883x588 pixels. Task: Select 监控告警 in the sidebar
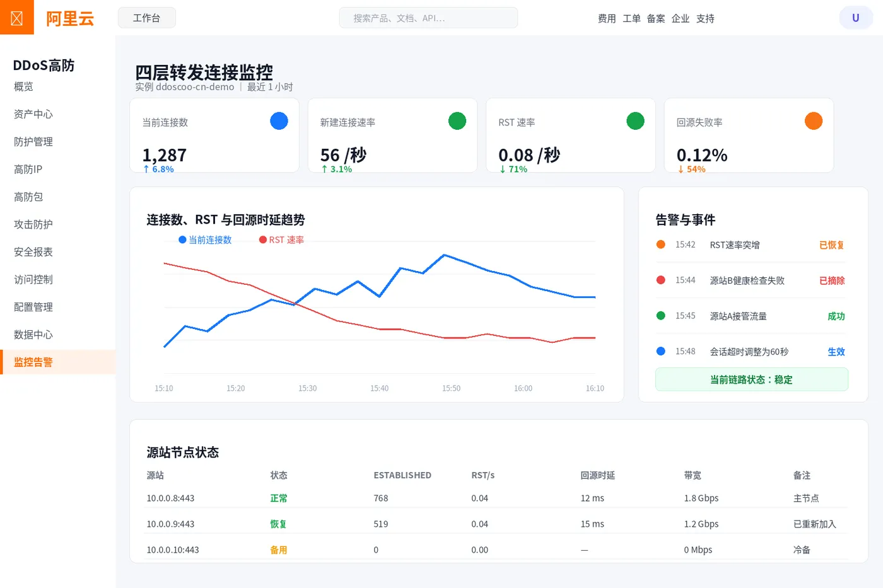point(57,362)
